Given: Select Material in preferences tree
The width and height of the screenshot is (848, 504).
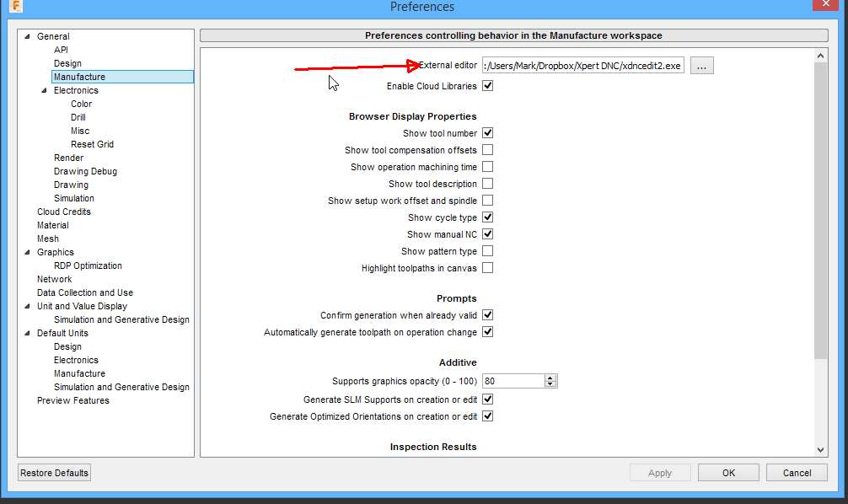Looking at the screenshot, I should [53, 226].
